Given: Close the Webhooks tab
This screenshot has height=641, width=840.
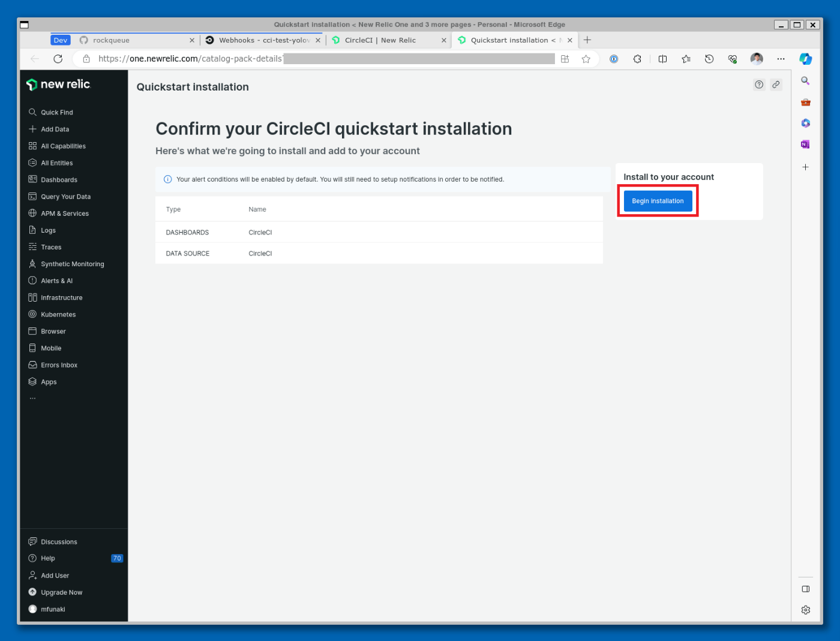Looking at the screenshot, I should [318, 40].
